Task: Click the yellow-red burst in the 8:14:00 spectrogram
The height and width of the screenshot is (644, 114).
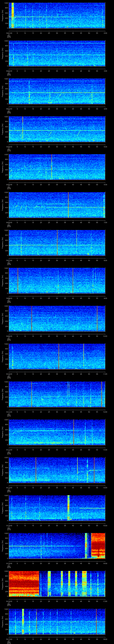Action: point(68,508)
